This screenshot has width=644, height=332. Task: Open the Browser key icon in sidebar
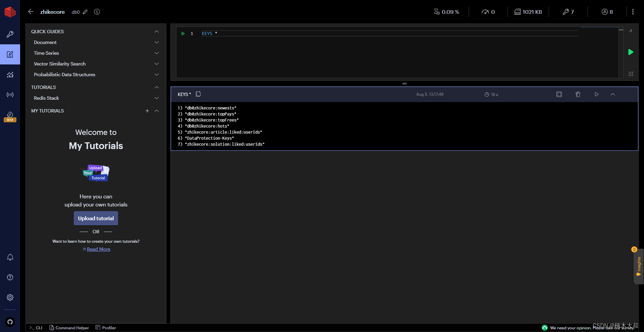10,34
